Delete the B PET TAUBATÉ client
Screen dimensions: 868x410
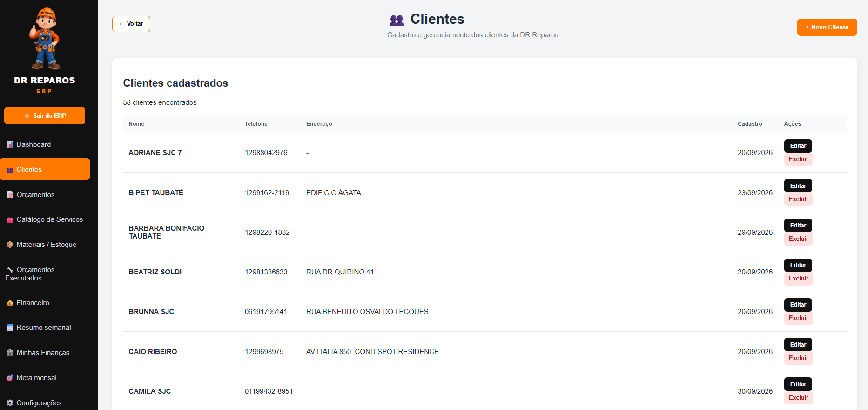click(799, 199)
